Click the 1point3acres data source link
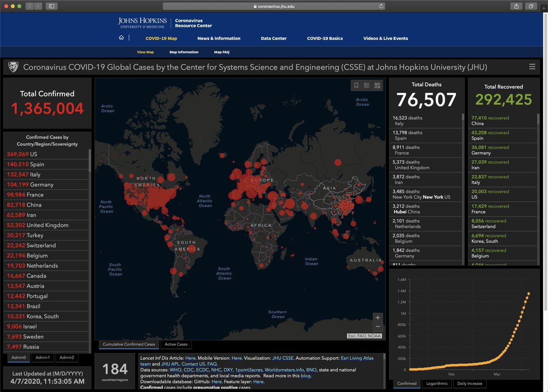The height and width of the screenshot is (392, 548). click(x=249, y=370)
